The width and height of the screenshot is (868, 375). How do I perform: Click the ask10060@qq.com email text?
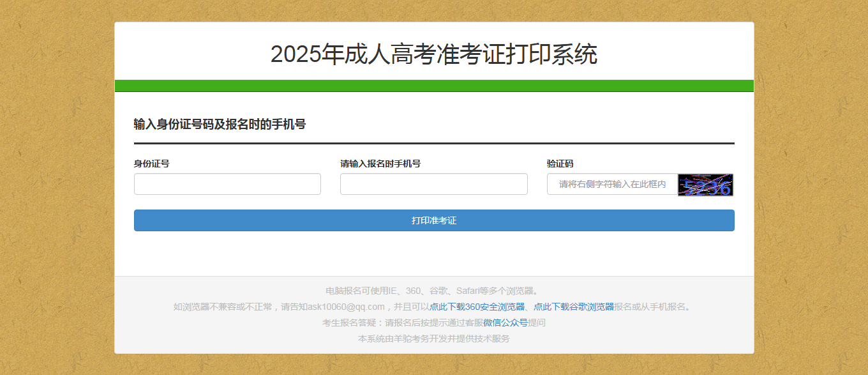346,307
